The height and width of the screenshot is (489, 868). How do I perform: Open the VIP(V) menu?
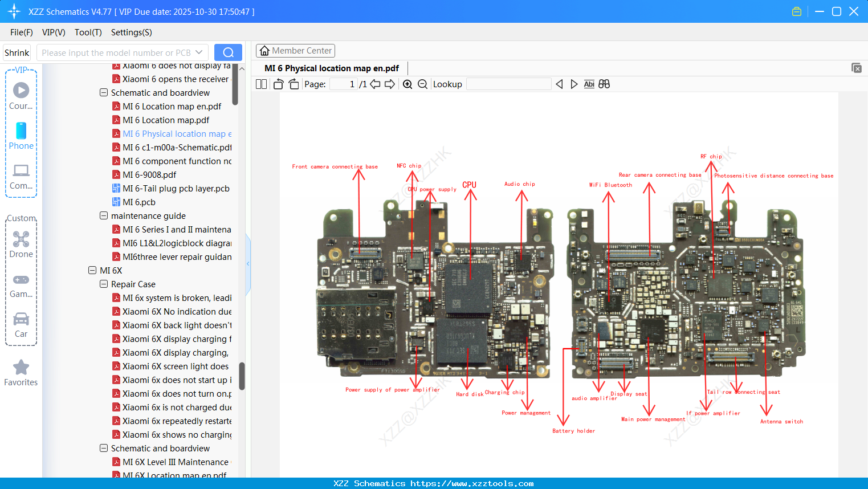pos(54,32)
